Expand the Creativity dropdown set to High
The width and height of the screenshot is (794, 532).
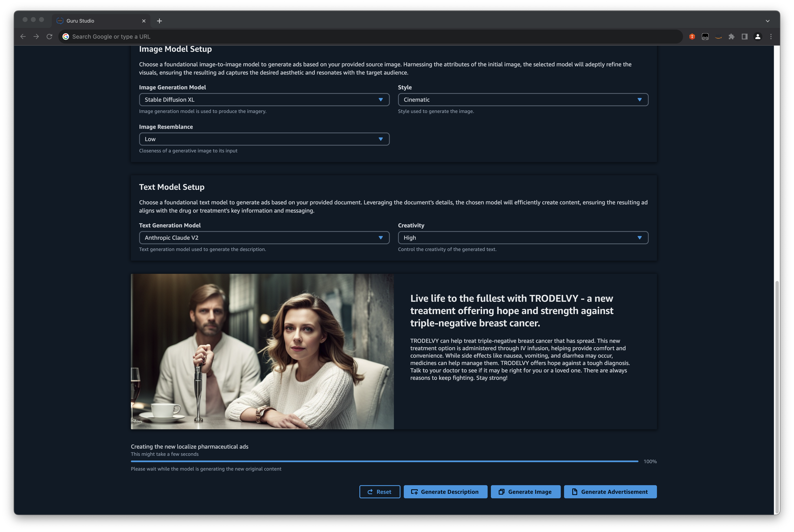(523, 238)
